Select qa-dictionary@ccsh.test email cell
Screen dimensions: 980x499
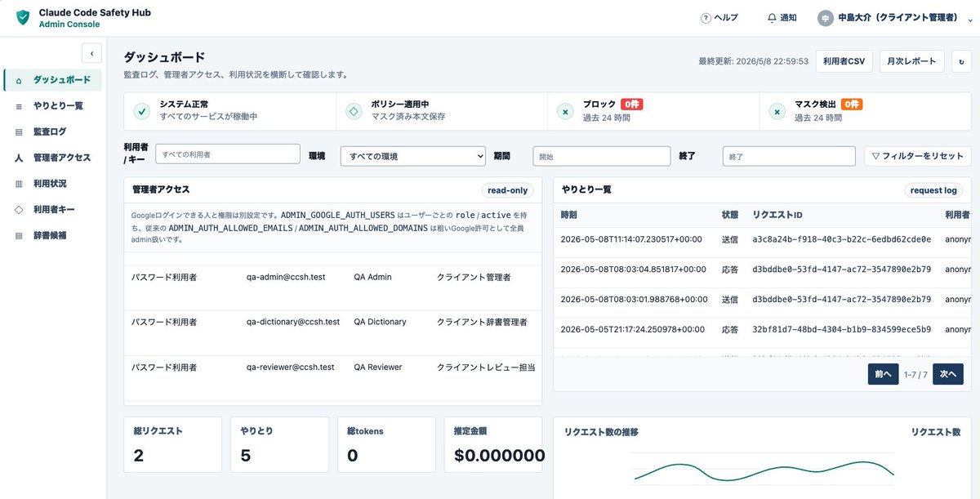pos(293,323)
